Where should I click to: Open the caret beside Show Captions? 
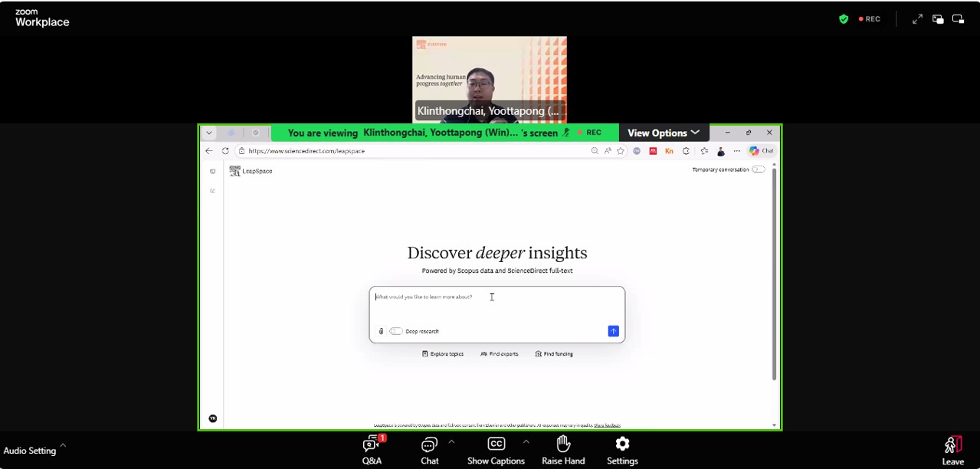[526, 441]
